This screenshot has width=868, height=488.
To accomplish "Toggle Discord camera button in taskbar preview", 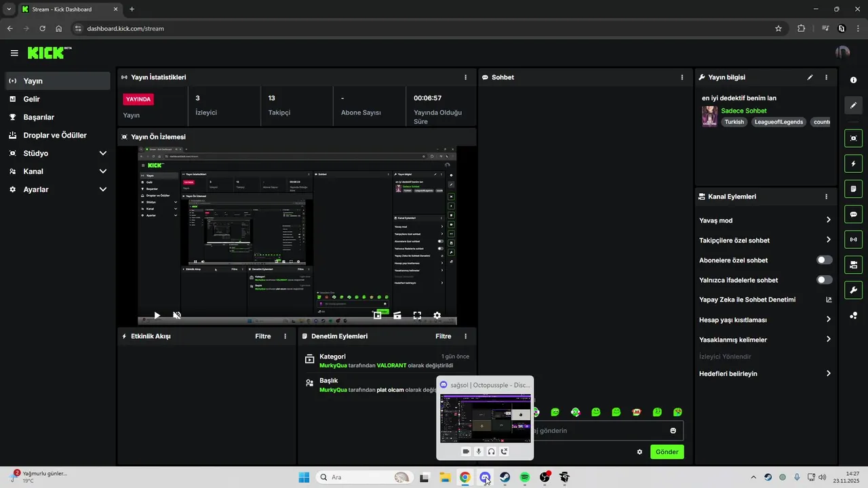I will 466,451.
